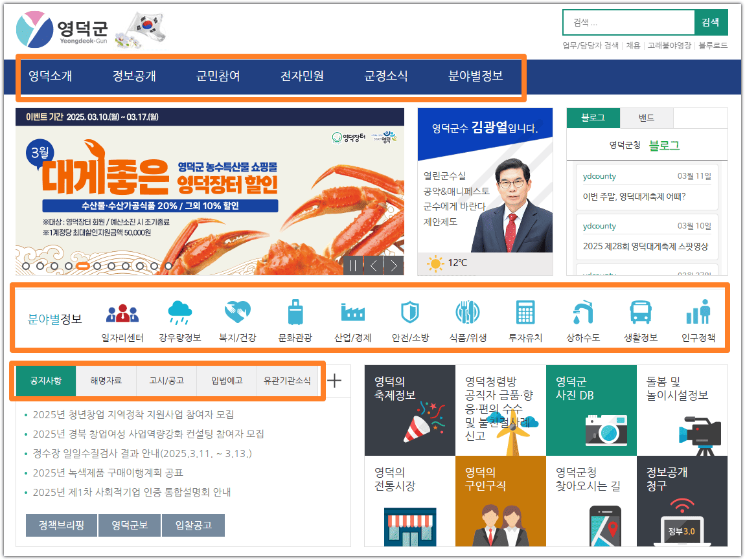Click the search input field
The height and width of the screenshot is (560, 745).
click(x=628, y=22)
